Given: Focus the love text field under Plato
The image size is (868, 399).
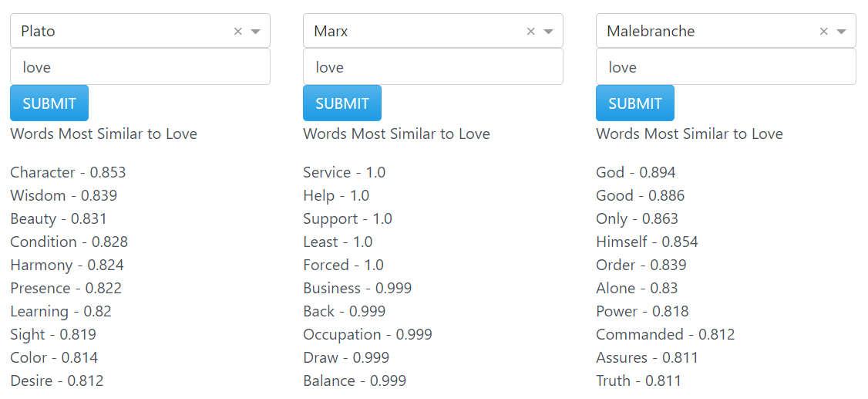Looking at the screenshot, I should (x=140, y=67).
